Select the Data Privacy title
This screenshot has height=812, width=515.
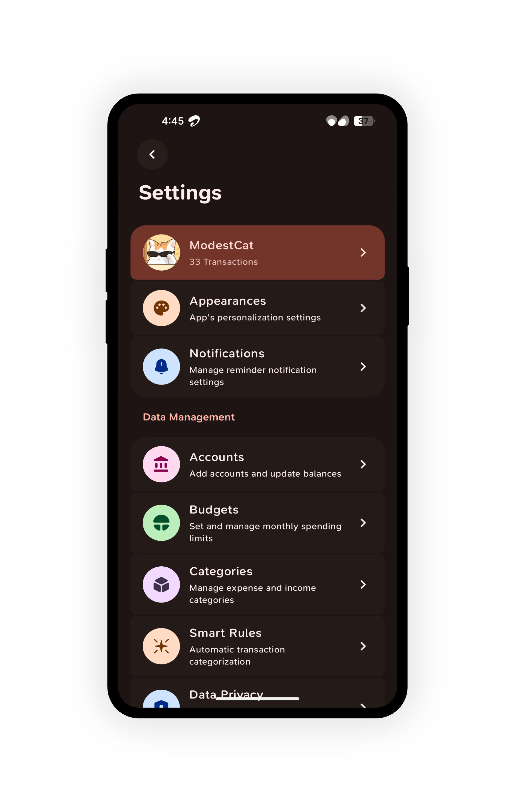(x=226, y=695)
